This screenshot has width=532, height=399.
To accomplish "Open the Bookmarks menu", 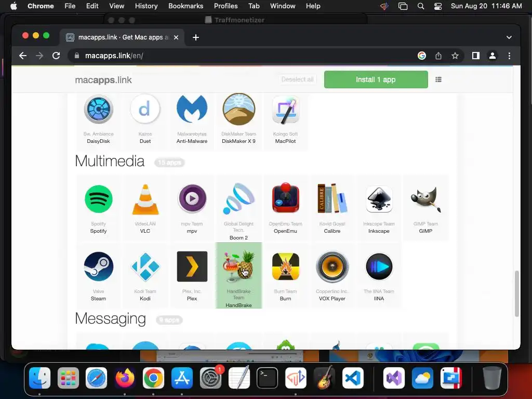I will (186, 6).
